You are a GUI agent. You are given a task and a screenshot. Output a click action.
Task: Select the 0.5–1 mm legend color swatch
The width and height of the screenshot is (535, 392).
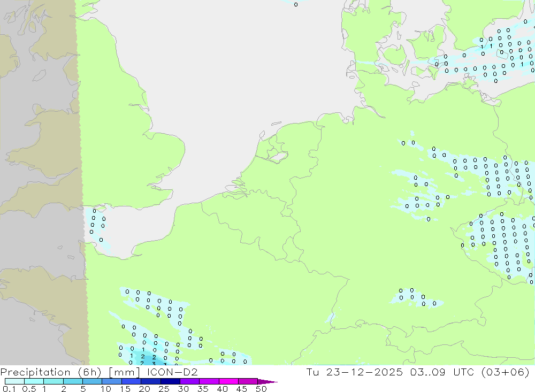pos(34,381)
